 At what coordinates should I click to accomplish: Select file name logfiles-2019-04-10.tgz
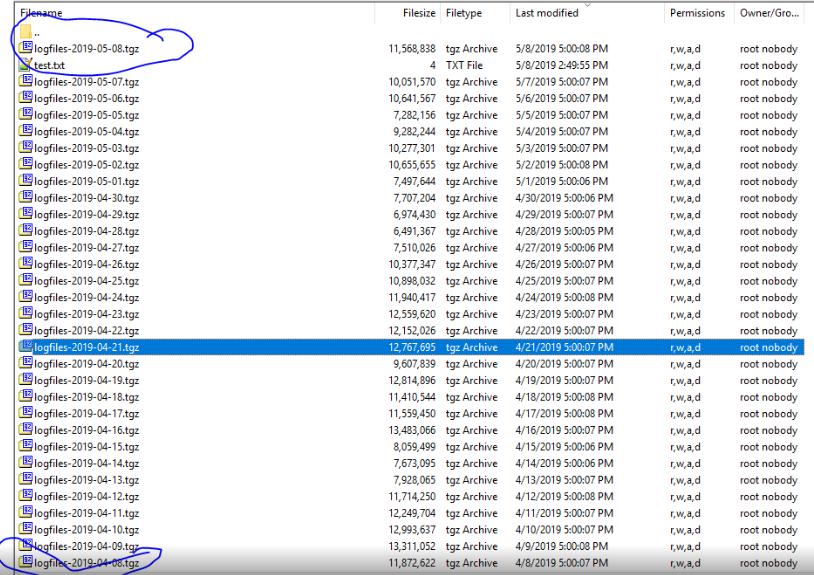pos(87,530)
